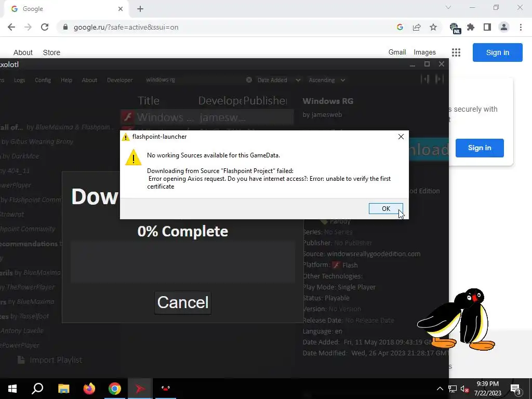Toggle the left sidebar icon in Flashpoint
Image resolution: width=532 pixels, height=399 pixels.
pos(425,79)
